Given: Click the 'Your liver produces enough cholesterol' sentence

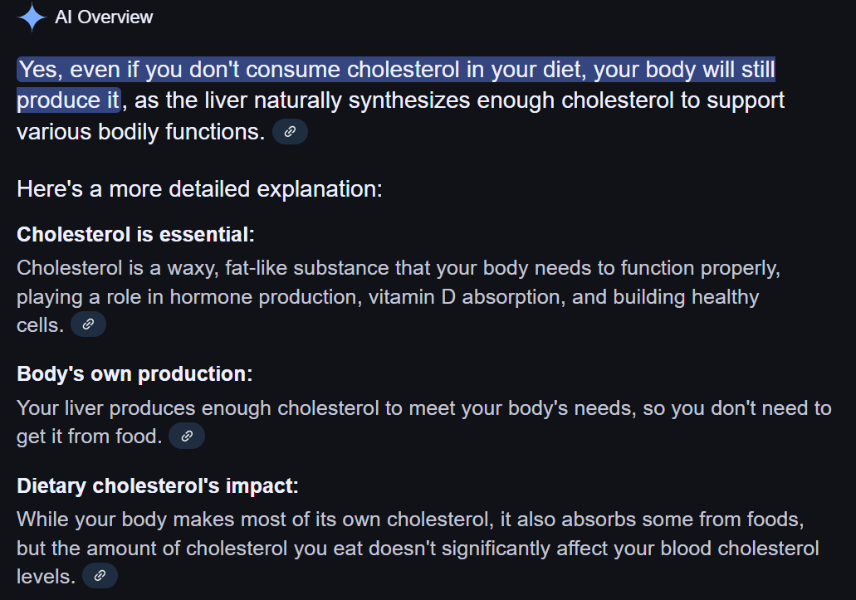Looking at the screenshot, I should (x=424, y=422).
